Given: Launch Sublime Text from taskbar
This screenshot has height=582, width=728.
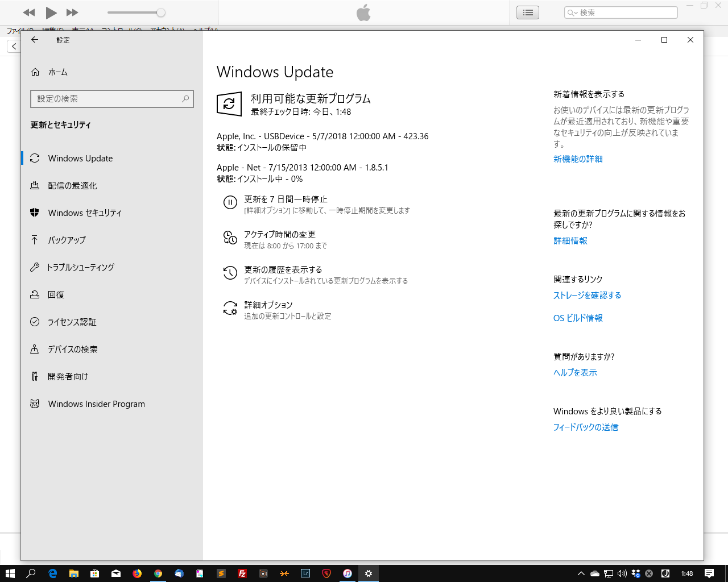Looking at the screenshot, I should pyautogui.click(x=221, y=573).
